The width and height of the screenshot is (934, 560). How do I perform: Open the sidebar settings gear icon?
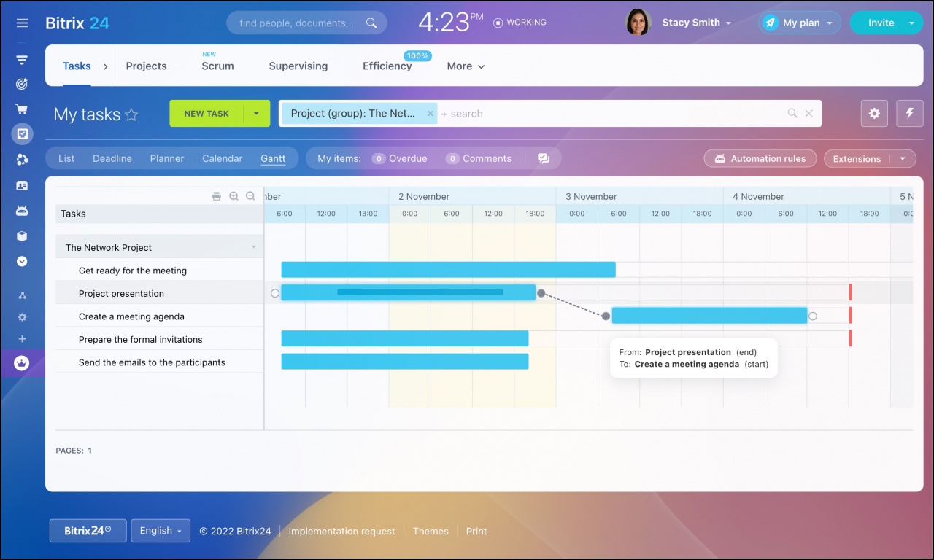(x=22, y=317)
